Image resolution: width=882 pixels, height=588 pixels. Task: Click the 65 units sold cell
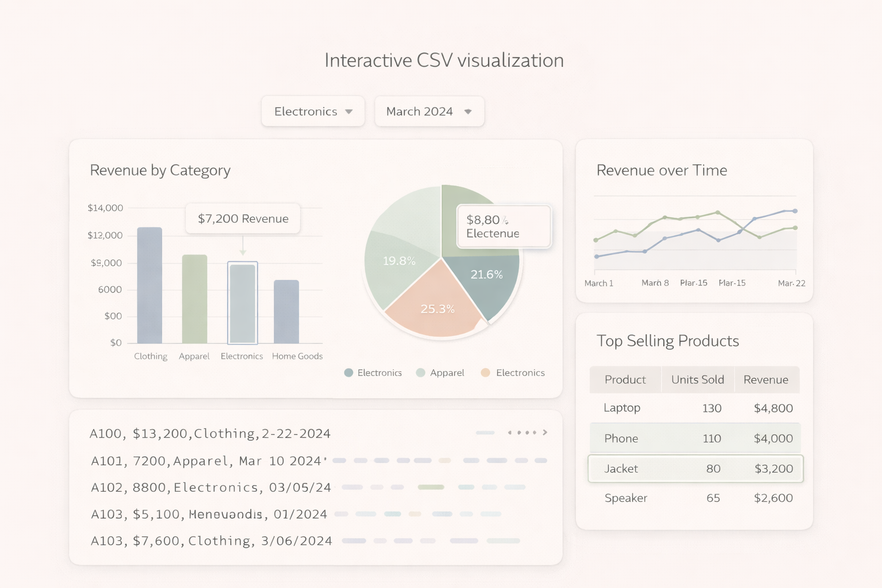713,498
